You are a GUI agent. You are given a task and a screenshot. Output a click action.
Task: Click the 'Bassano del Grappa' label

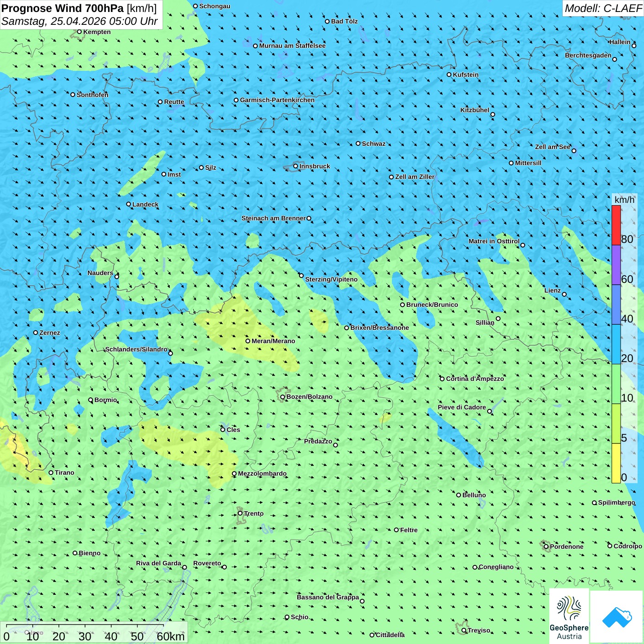tap(328, 597)
